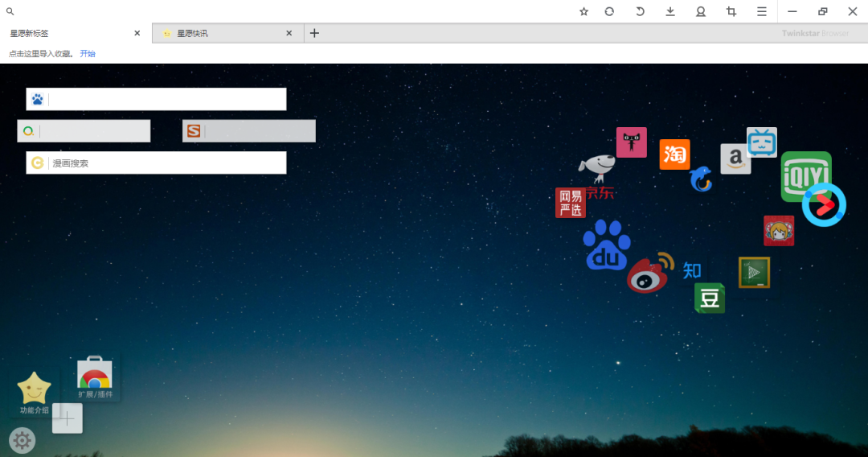
Task: Open the 京东 JD dog shortcut
Action: point(597,176)
